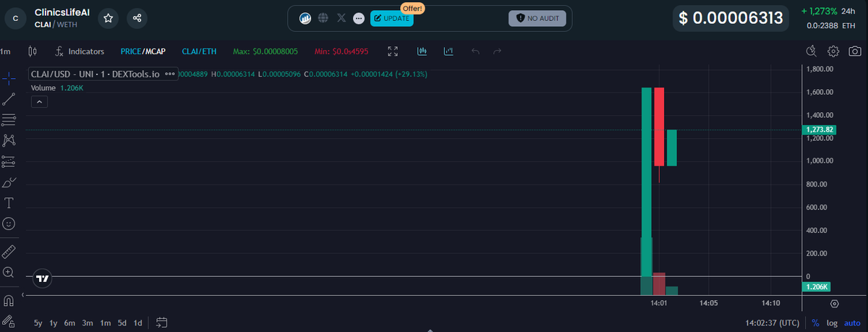Screen dimensions: 868x332
Task: Activate the zoom in tool
Action: (x=9, y=272)
